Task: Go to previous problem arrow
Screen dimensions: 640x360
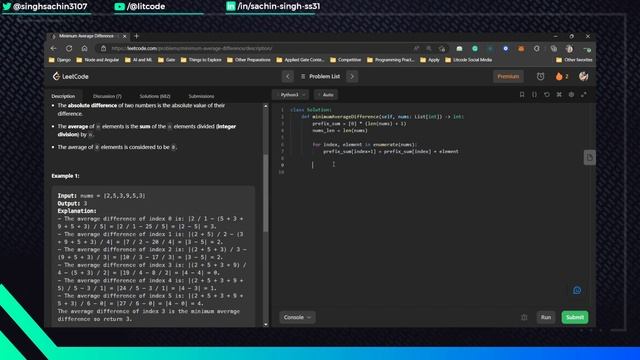Action: point(288,76)
